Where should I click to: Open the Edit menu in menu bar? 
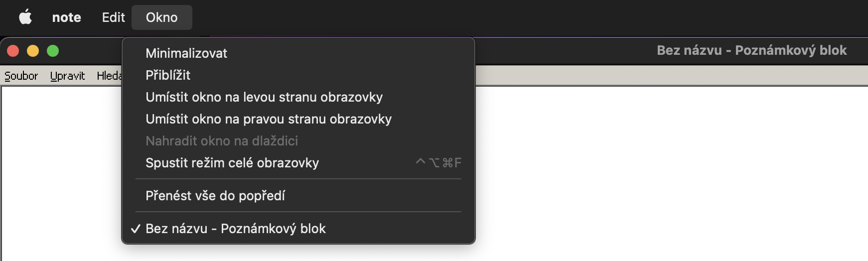[x=113, y=17]
